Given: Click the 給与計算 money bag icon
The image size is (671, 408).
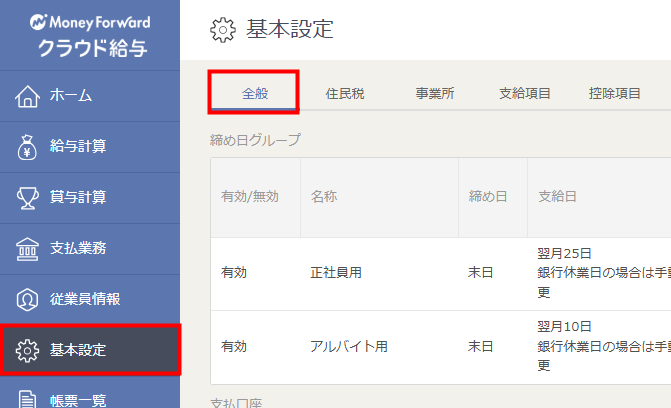Looking at the screenshot, I should point(28,147).
